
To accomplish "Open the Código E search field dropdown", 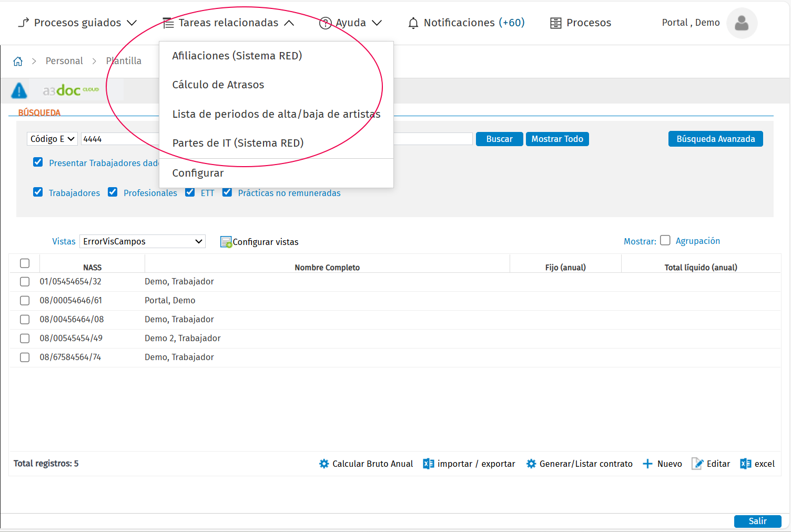I will pos(52,139).
